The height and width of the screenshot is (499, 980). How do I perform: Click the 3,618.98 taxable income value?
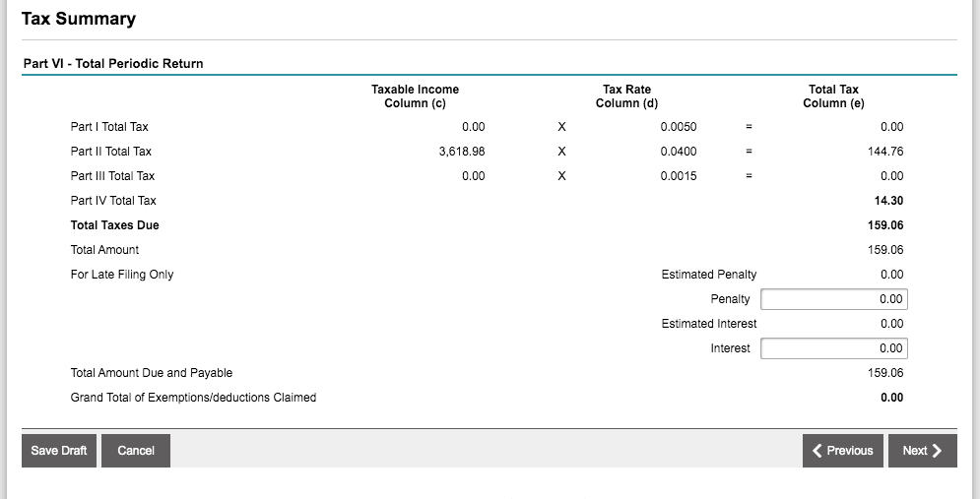pyautogui.click(x=462, y=152)
